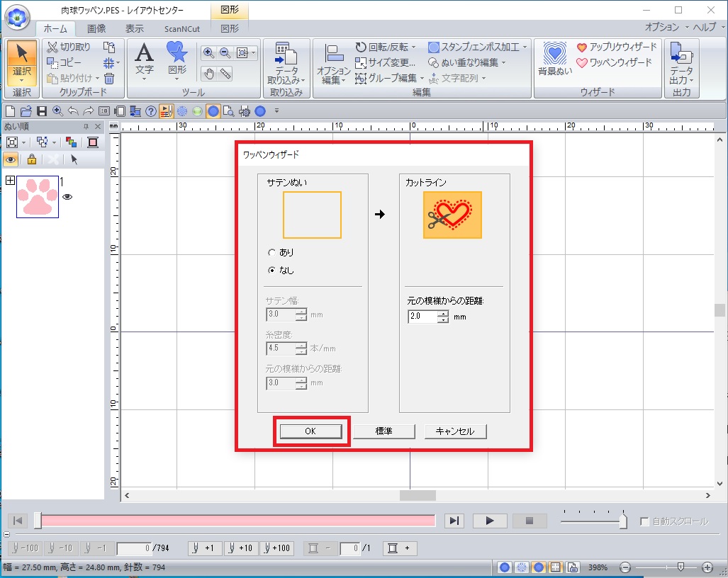Open the オプション menu dropdown
728x578 pixels.
[x=666, y=27]
